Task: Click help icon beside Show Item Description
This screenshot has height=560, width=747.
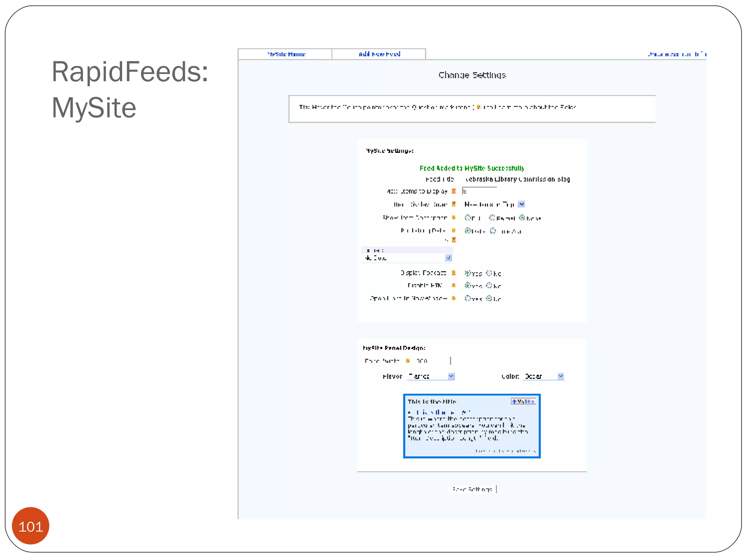Action: [x=454, y=218]
